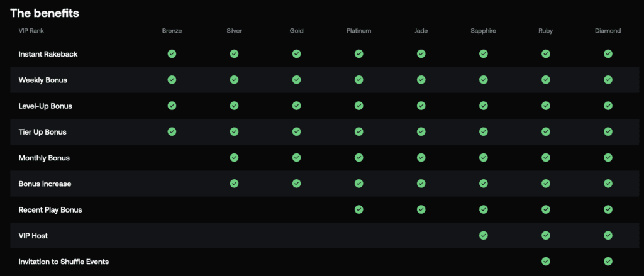Click Instant Rakeback checkmark under Sapphire
Screen dimensions: 644x276
point(484,54)
